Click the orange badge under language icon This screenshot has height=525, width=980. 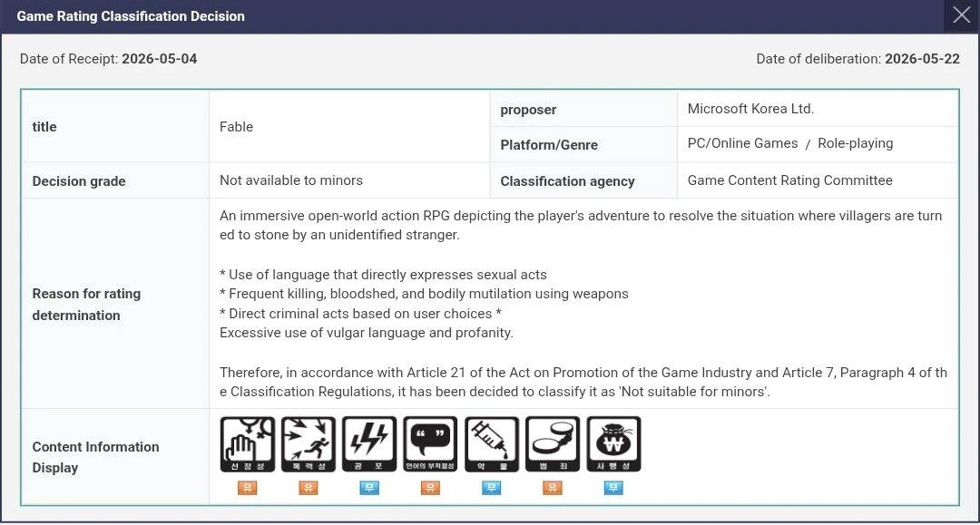[x=430, y=488]
